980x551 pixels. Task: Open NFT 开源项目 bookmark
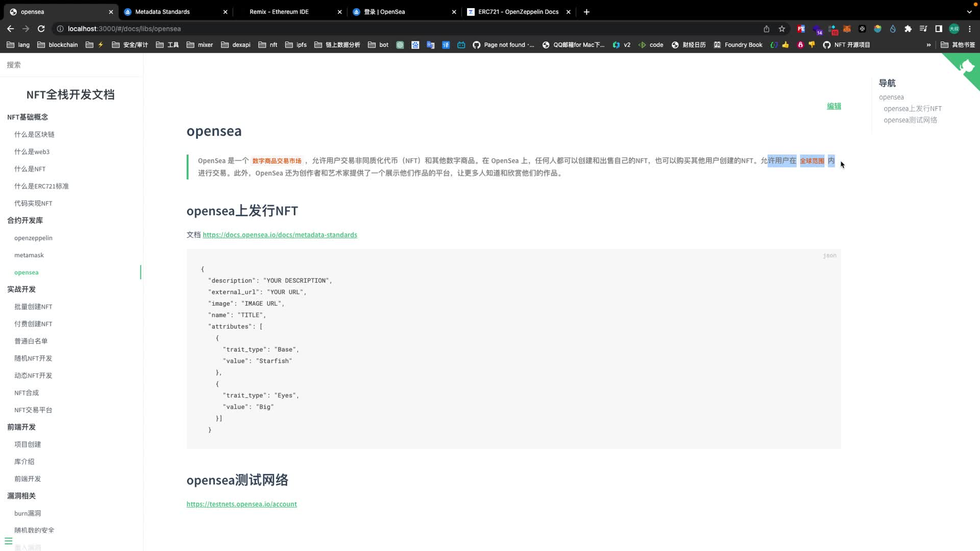[846, 45]
